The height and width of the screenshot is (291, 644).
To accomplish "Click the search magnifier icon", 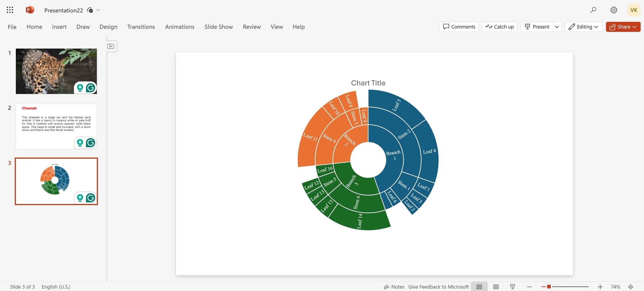I will coord(593,10).
